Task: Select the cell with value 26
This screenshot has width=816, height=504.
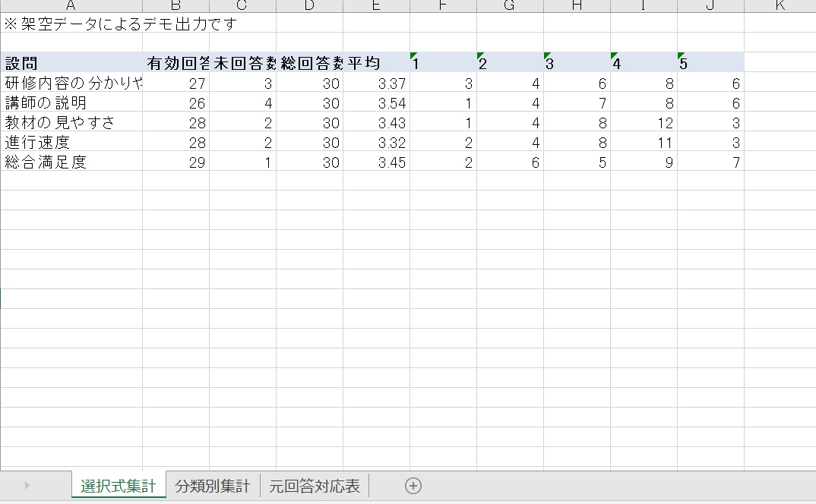Action: coord(176,102)
